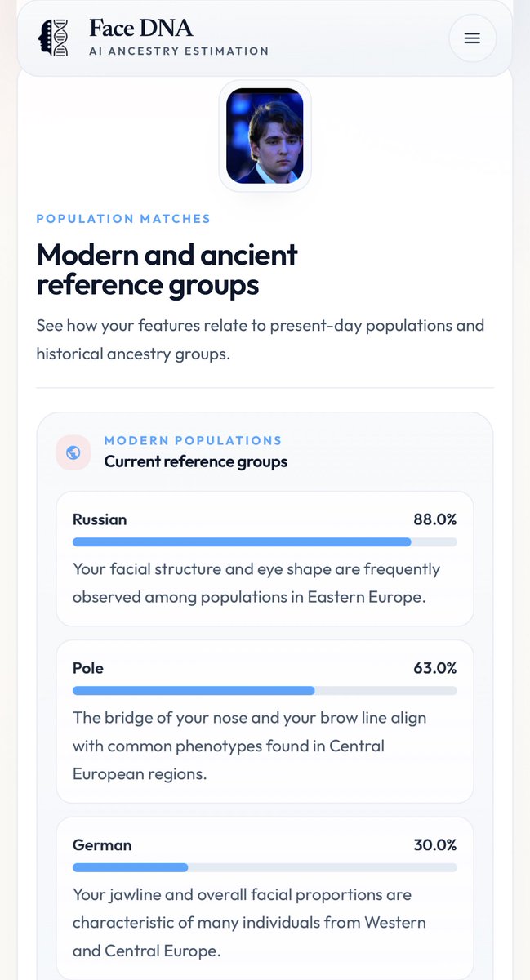Select the Russian population match card
The width and height of the screenshot is (530, 980).
click(265, 559)
